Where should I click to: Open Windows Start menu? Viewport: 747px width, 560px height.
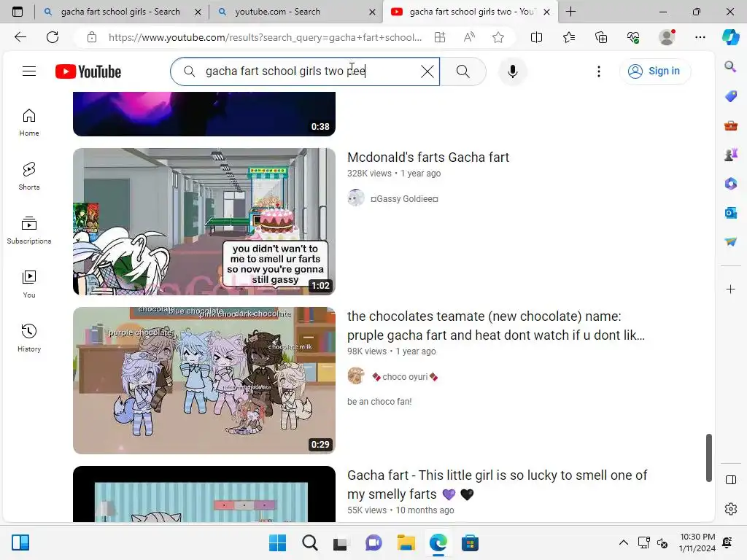tap(277, 542)
